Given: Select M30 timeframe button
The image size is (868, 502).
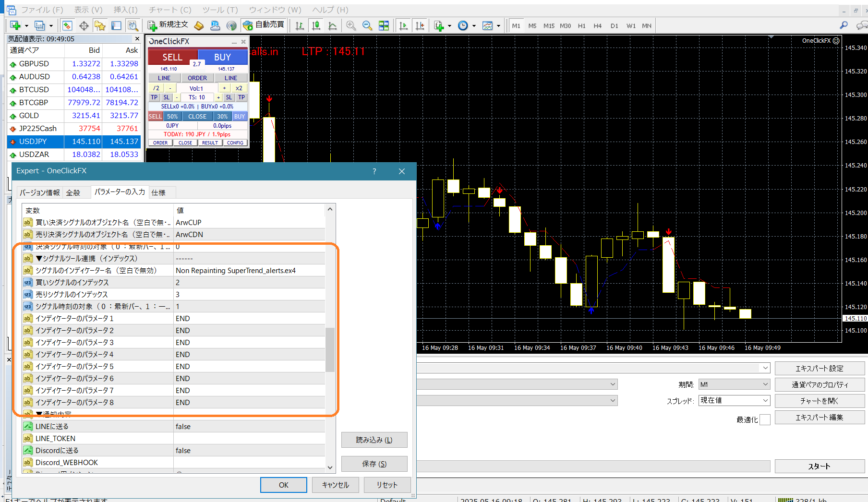Looking at the screenshot, I should click(565, 25).
